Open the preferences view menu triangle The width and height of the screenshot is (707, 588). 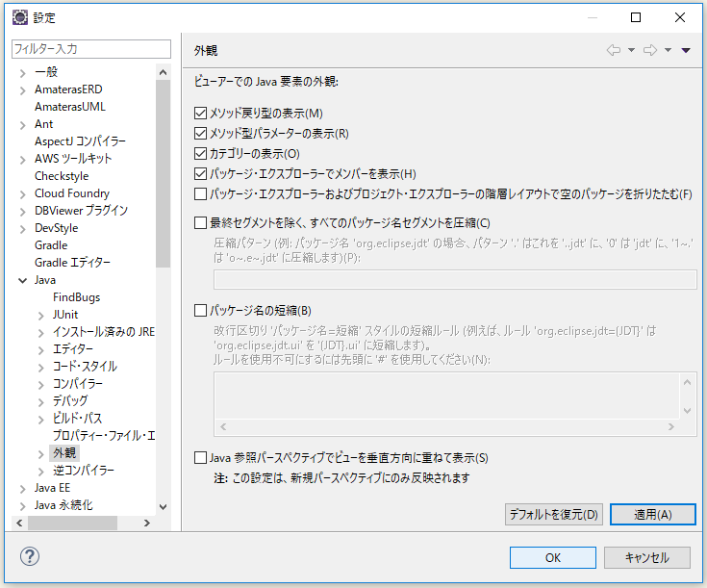coord(686,50)
